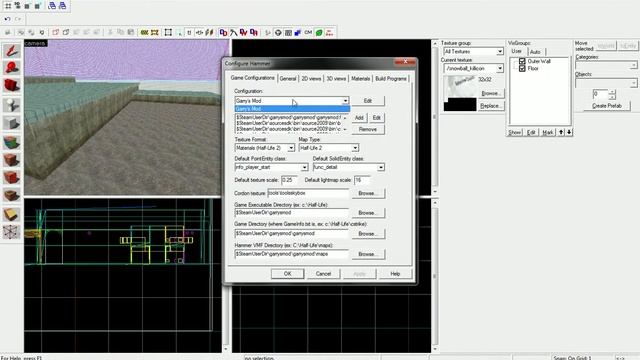Screen dimensions: 640x360
Task: Click the edit cordon bounds icon
Action: 154,32
